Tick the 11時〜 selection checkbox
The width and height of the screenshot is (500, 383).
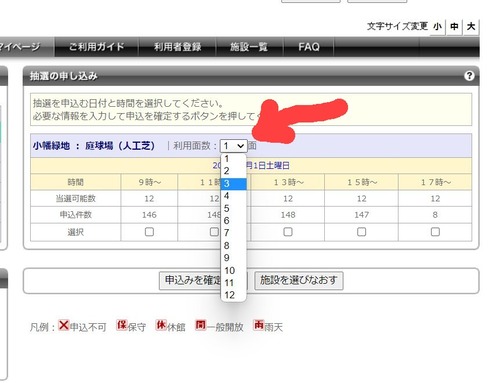click(x=214, y=232)
